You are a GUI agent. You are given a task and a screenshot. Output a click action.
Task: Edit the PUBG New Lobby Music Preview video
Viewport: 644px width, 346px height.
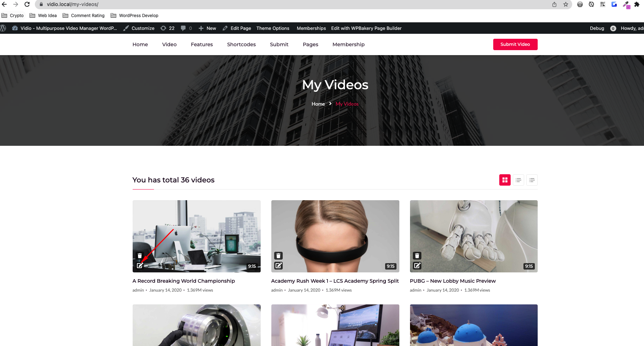coord(417,265)
